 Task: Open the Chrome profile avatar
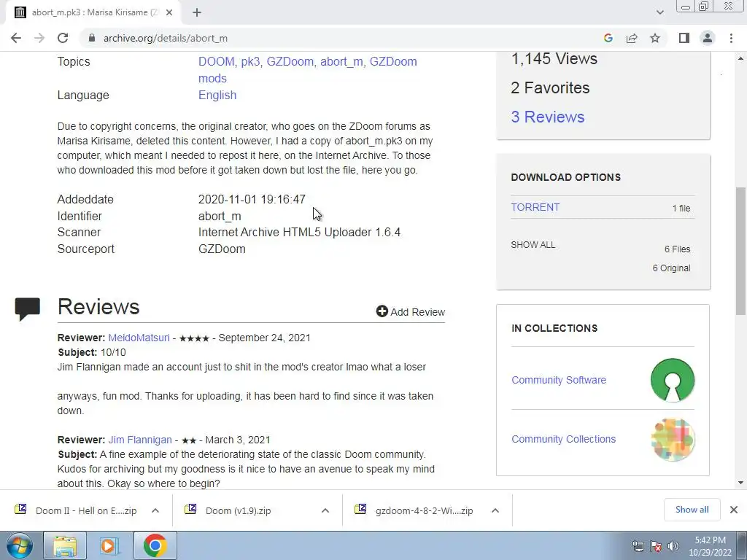point(708,38)
